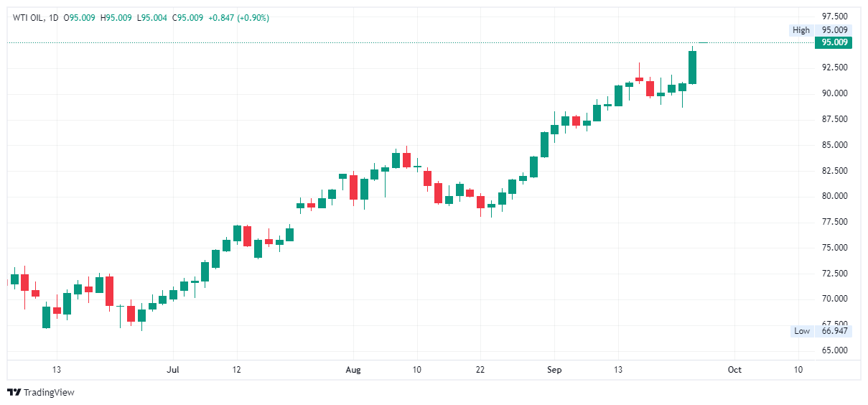Open the TradingView text link

point(49,393)
